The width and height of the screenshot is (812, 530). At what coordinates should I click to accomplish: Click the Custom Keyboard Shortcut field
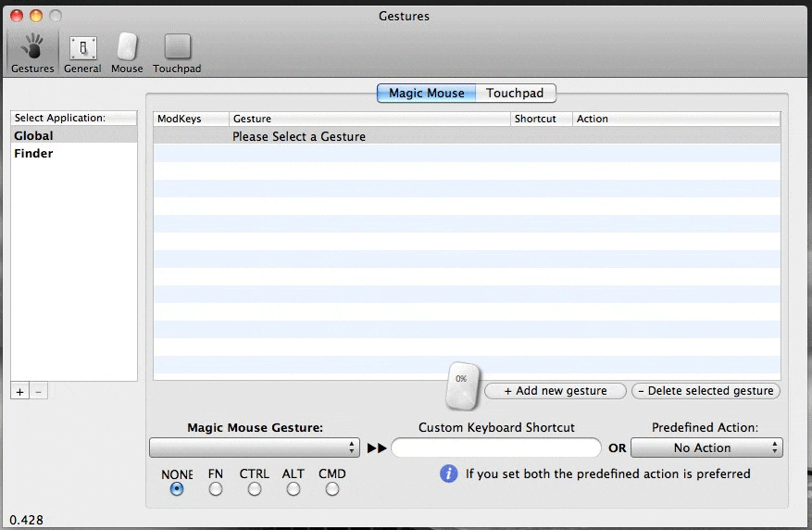click(496, 448)
